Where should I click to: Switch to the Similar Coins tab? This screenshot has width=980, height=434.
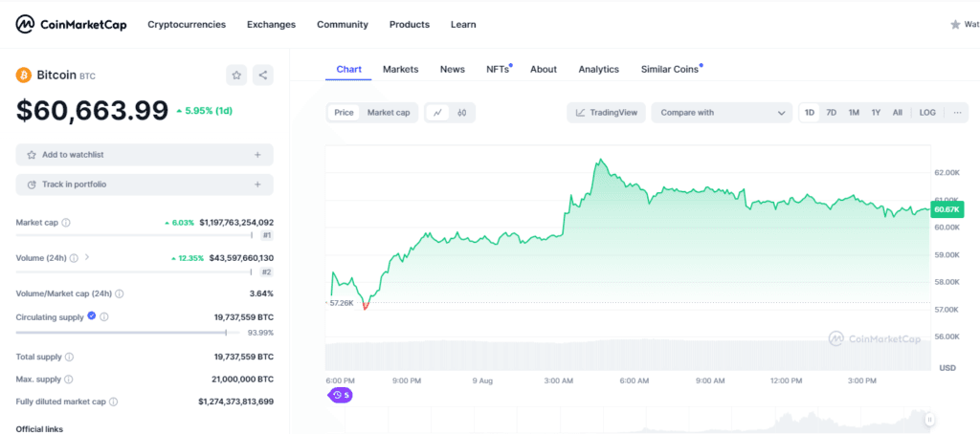coord(670,70)
